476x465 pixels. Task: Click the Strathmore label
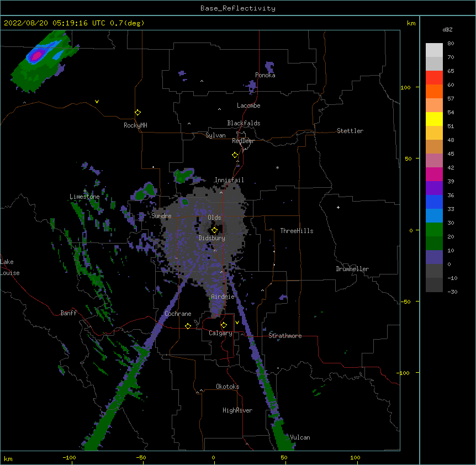point(285,336)
